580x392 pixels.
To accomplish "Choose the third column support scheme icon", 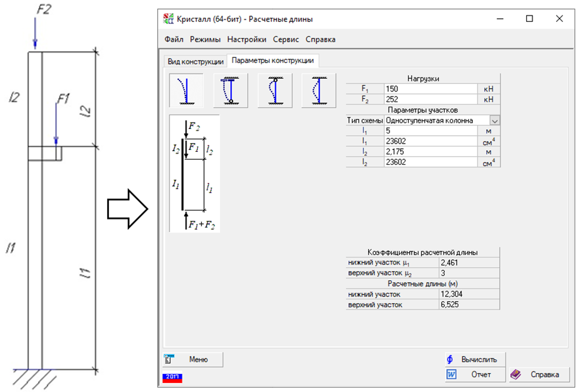I will [275, 90].
